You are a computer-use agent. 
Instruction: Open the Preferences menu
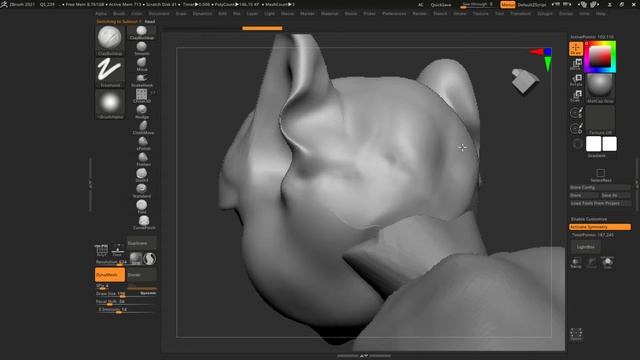394,13
